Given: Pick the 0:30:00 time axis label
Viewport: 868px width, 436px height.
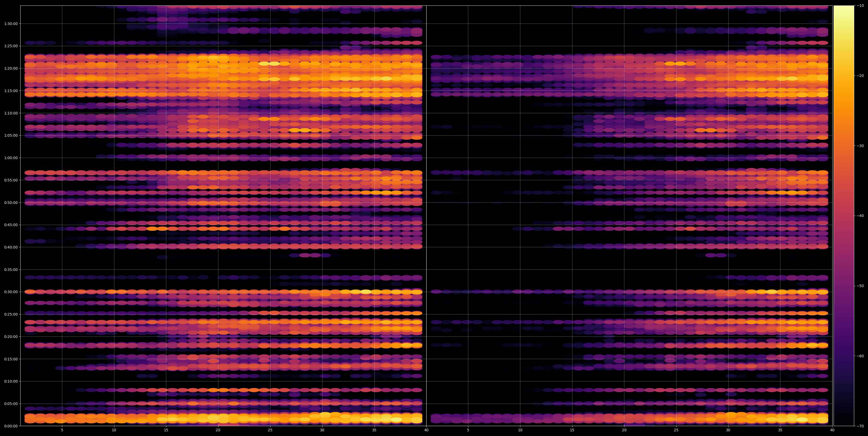Looking at the screenshot, I should click(11, 292).
